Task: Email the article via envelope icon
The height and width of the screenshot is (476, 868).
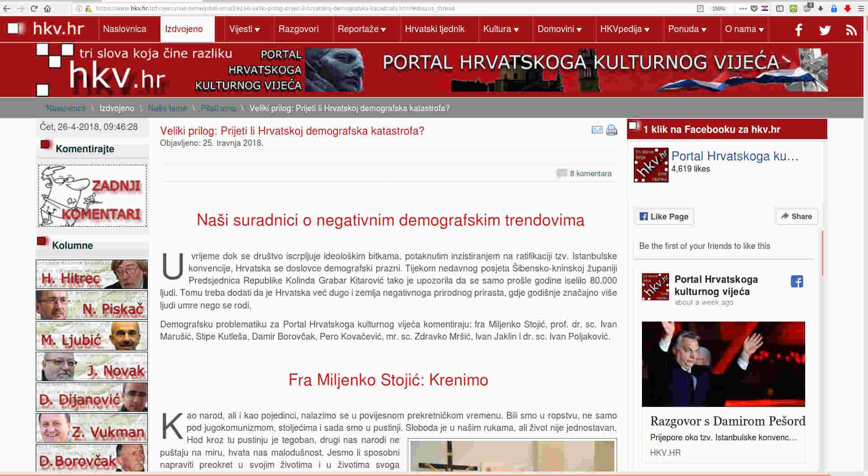Action: [597, 130]
